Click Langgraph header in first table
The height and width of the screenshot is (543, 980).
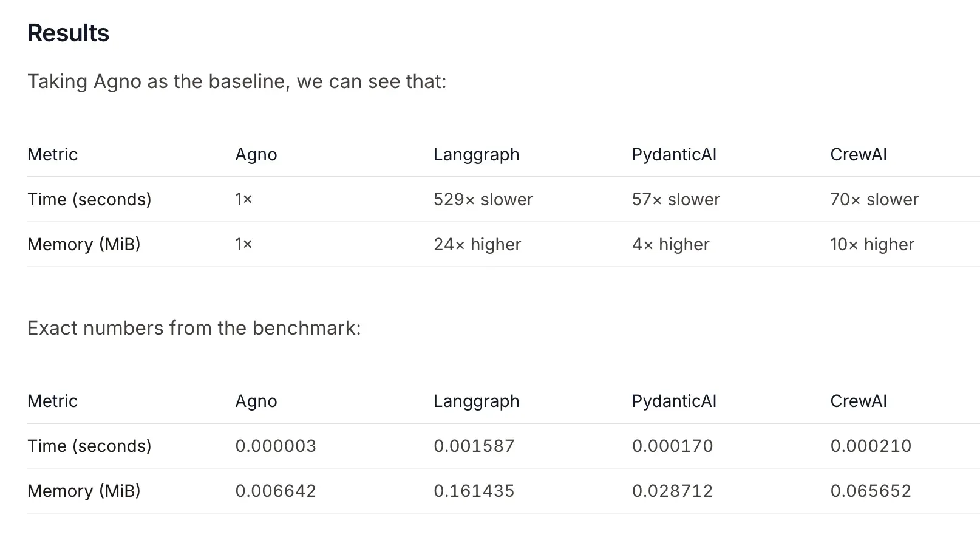click(x=476, y=154)
